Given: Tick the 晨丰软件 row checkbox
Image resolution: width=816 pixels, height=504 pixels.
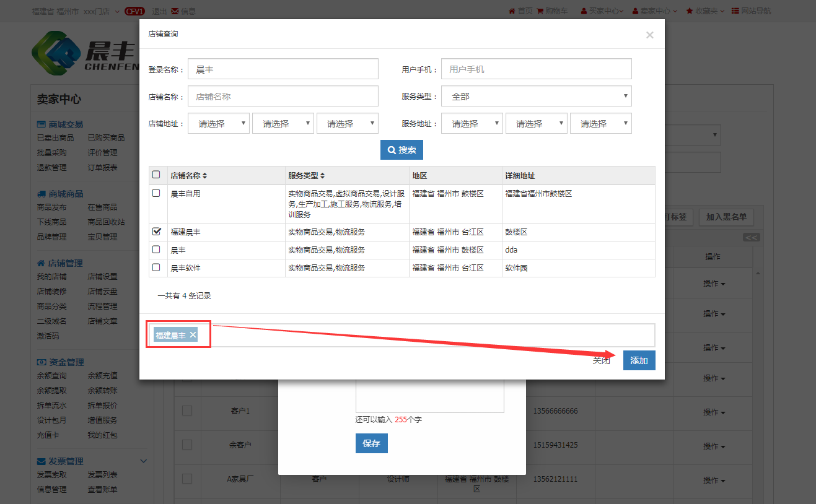Looking at the screenshot, I should (156, 267).
